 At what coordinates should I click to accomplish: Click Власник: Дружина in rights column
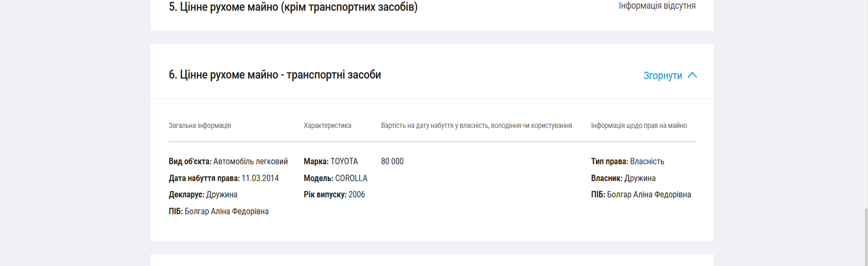point(623,178)
